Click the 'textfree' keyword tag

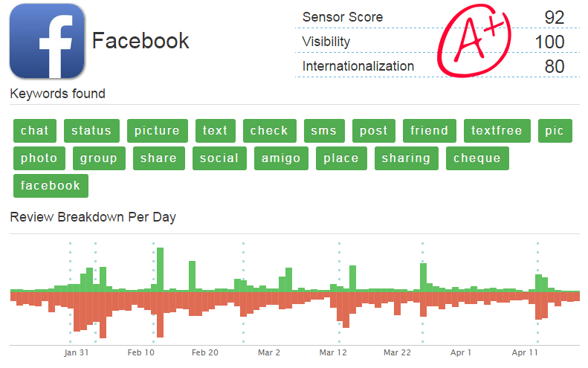click(x=497, y=131)
